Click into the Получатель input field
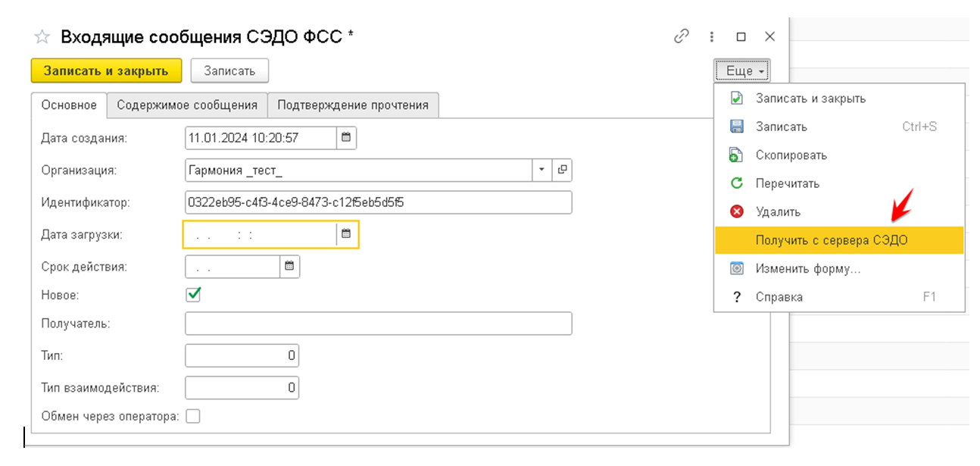980x466 pixels. pyautogui.click(x=378, y=324)
